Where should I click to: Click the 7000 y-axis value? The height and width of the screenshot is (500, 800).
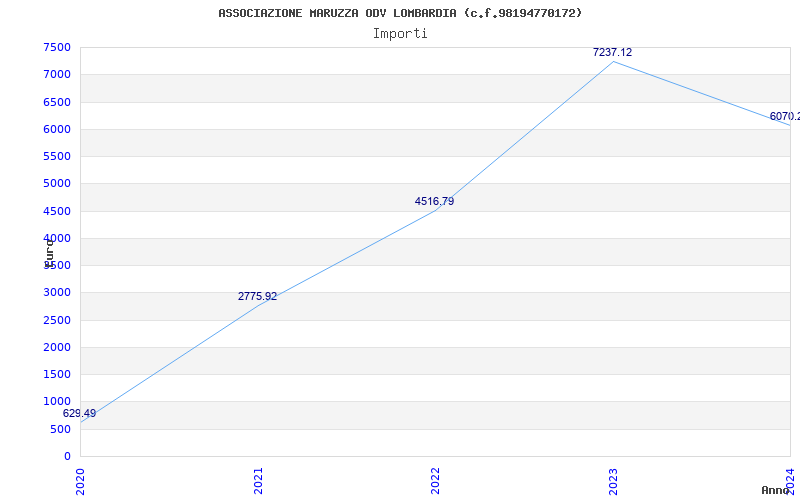pyautogui.click(x=57, y=74)
